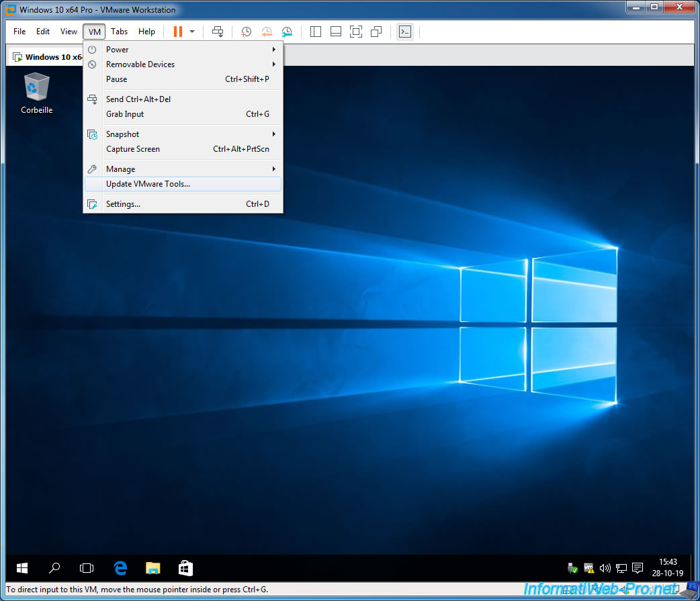Select Send Ctrl+Alt+Del menu entry
This screenshot has width=700, height=601.
click(x=183, y=99)
